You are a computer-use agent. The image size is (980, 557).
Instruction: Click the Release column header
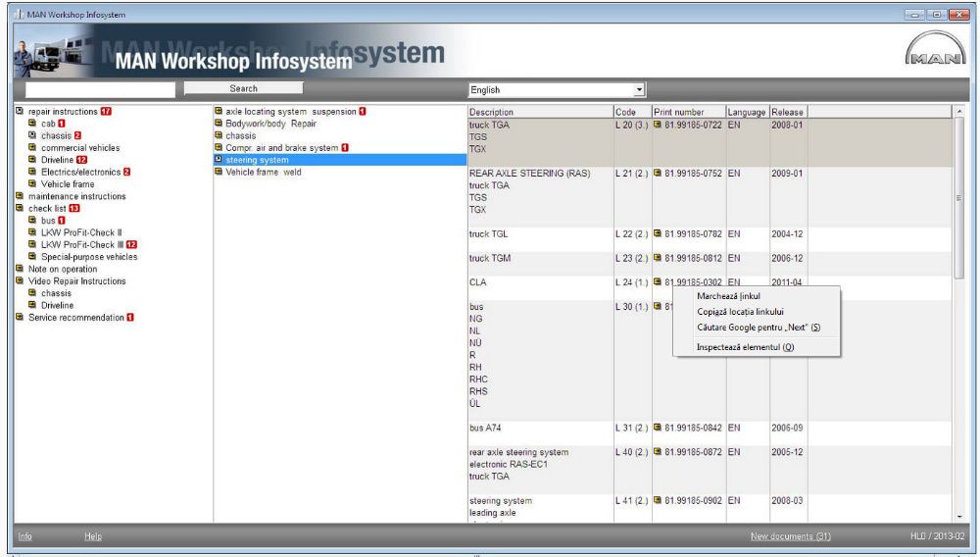point(788,112)
